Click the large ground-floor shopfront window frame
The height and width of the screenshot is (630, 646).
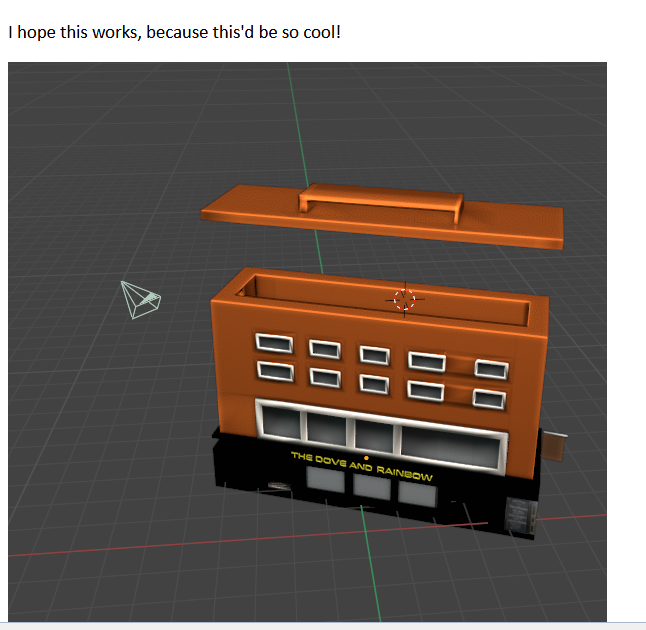(x=382, y=437)
